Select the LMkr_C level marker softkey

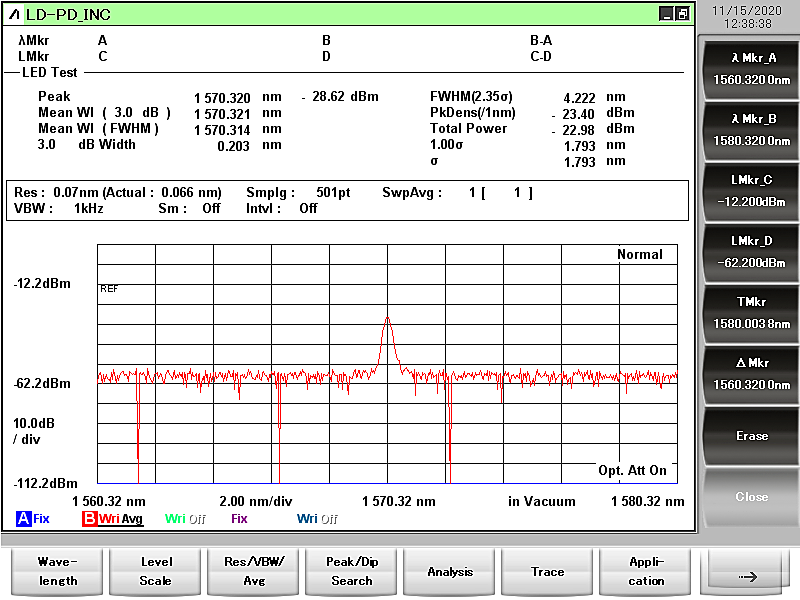pos(752,190)
